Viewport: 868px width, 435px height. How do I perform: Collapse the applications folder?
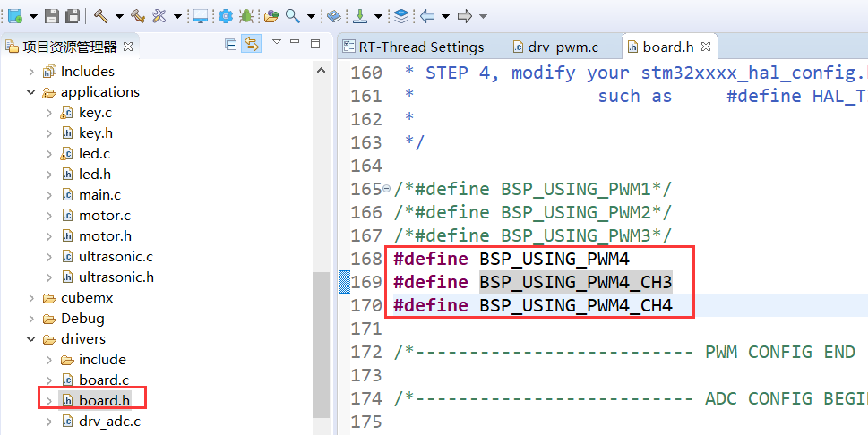point(31,92)
